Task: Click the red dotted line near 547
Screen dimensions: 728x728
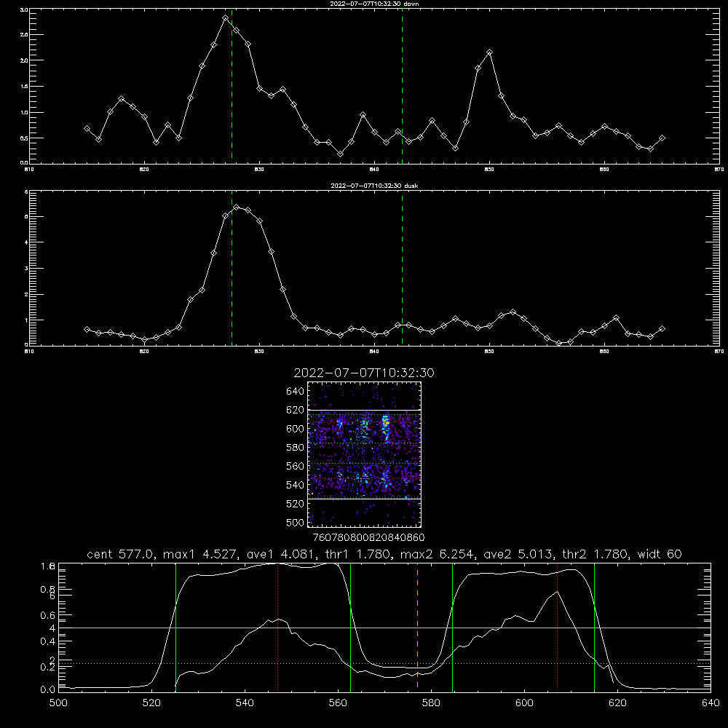Action: pyautogui.click(x=277, y=627)
